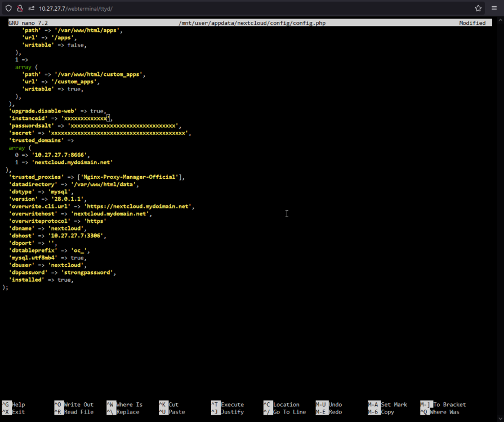Click the ^T Execute shortcut

coord(228,405)
